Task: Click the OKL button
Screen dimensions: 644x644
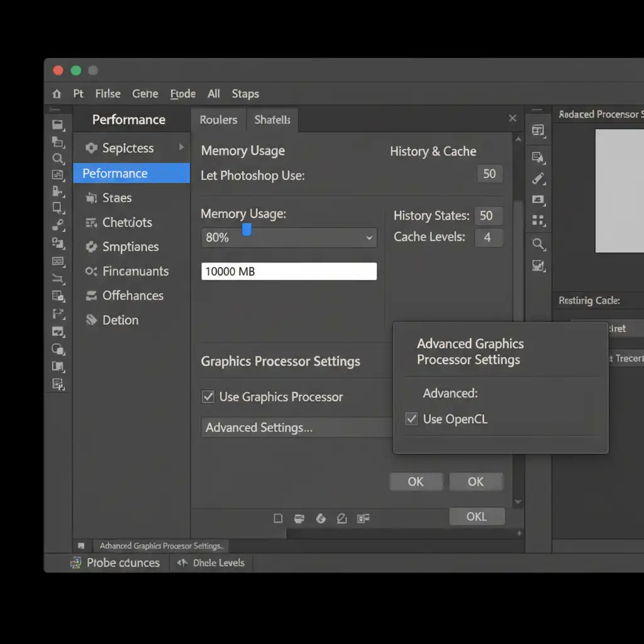Action: click(x=477, y=516)
